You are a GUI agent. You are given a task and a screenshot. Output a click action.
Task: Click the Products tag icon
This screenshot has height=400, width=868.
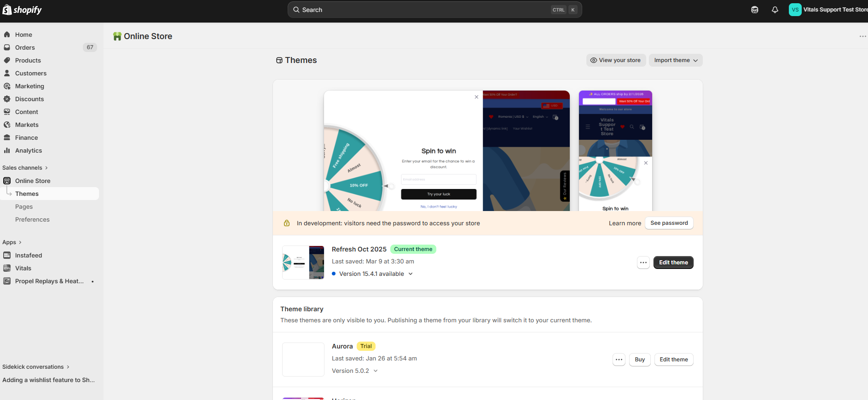tap(7, 60)
